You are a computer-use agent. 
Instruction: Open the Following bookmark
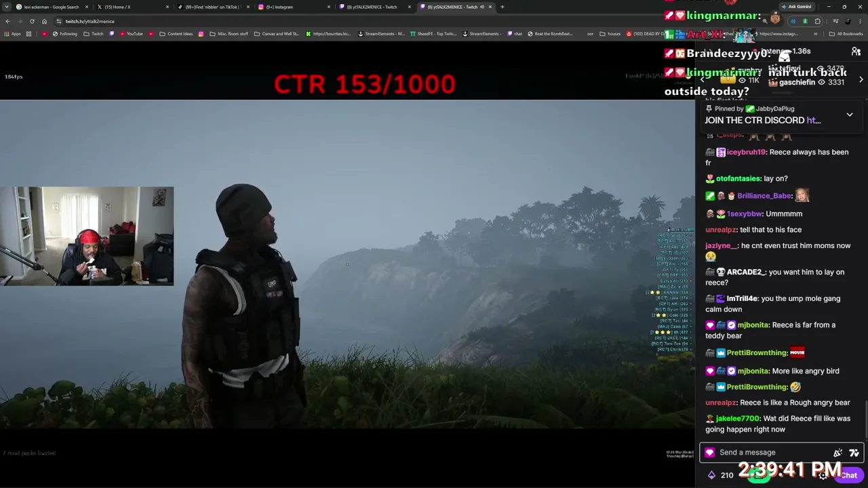click(65, 34)
